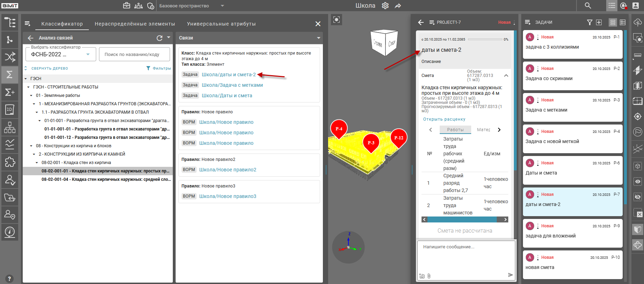Click the send message arrow icon
The height and width of the screenshot is (284, 644).
tap(510, 275)
